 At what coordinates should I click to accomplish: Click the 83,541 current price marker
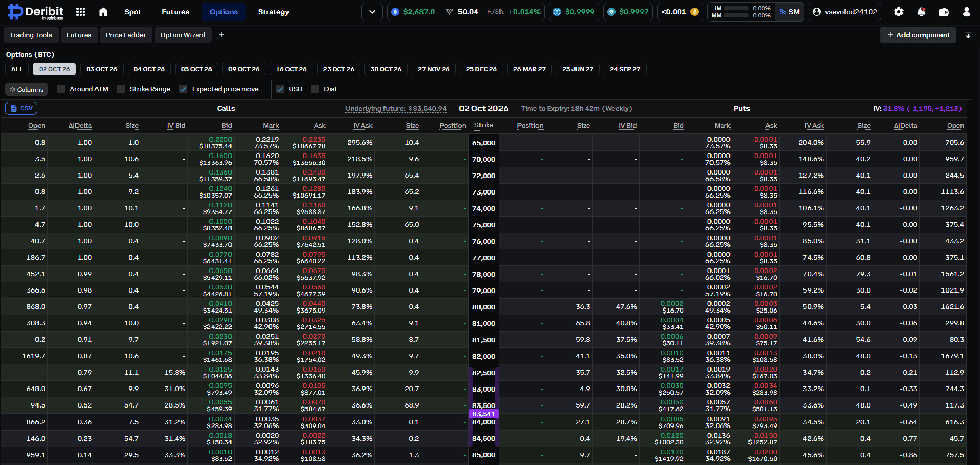pyautogui.click(x=484, y=414)
